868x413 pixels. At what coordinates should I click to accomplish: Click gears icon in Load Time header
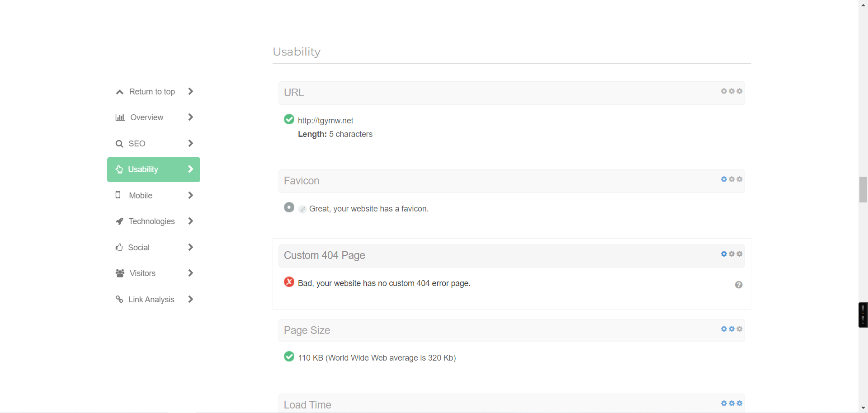click(731, 404)
